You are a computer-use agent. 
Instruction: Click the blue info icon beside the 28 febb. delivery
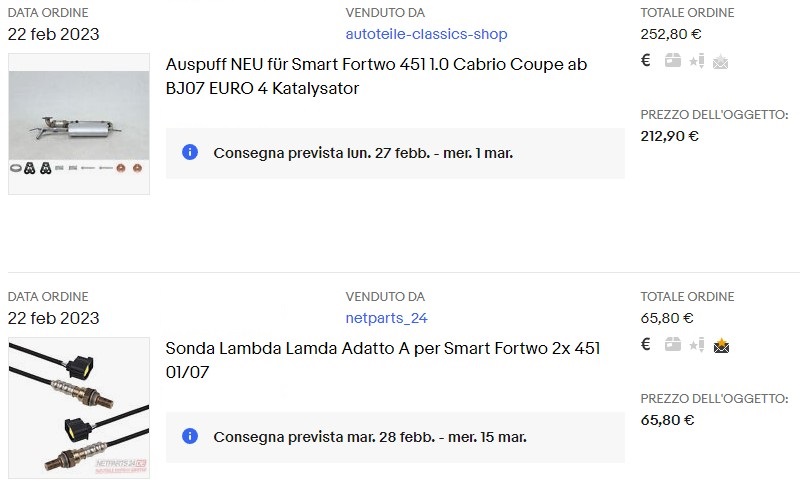190,436
